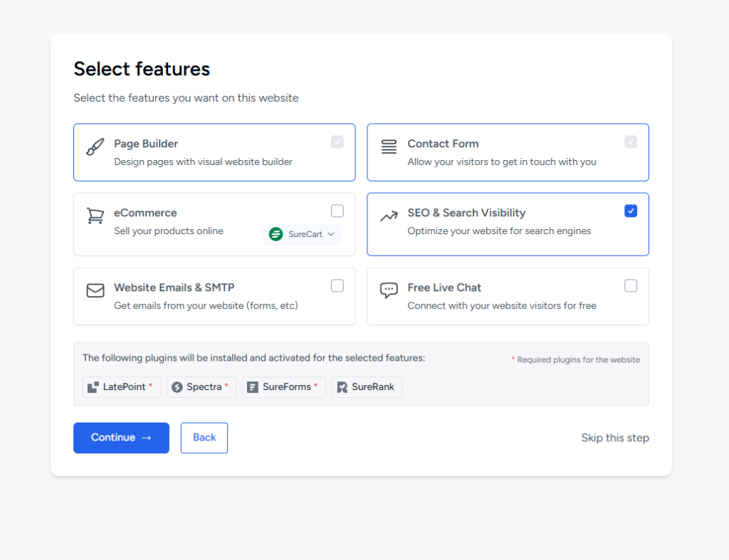Click the Spectra plugin icon
This screenshot has height=560, width=729.
(177, 387)
